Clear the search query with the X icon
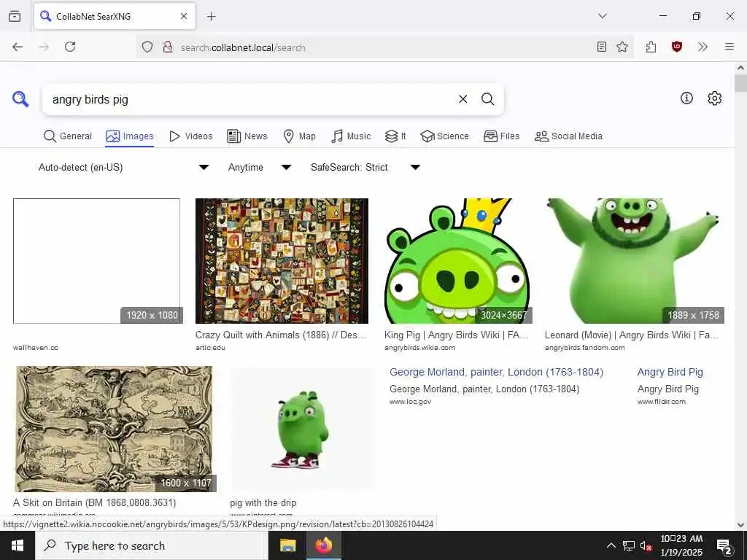Viewport: 747px width, 560px height. coord(462,99)
